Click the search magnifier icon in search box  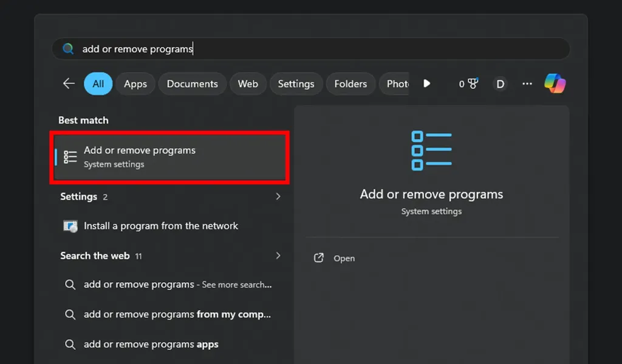(x=68, y=49)
